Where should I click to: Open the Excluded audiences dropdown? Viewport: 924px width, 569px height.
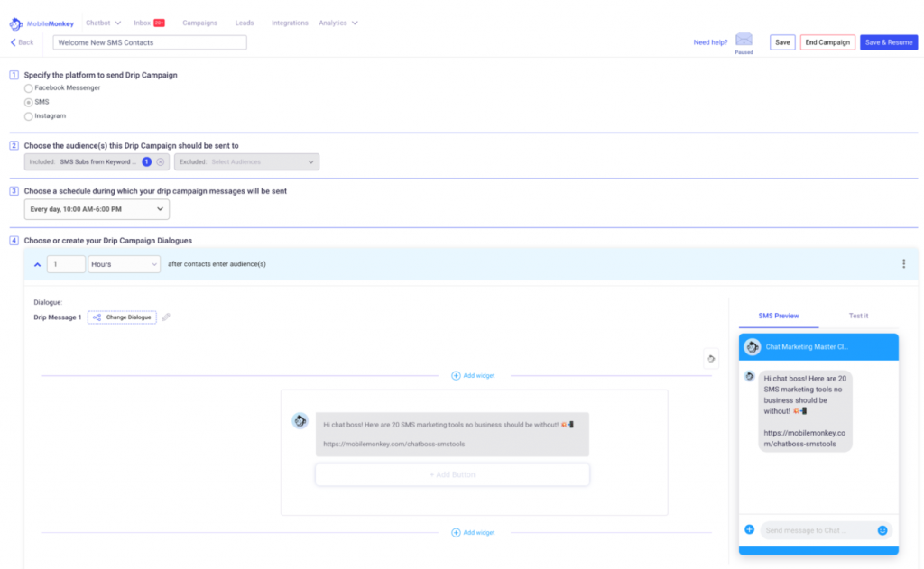247,162
